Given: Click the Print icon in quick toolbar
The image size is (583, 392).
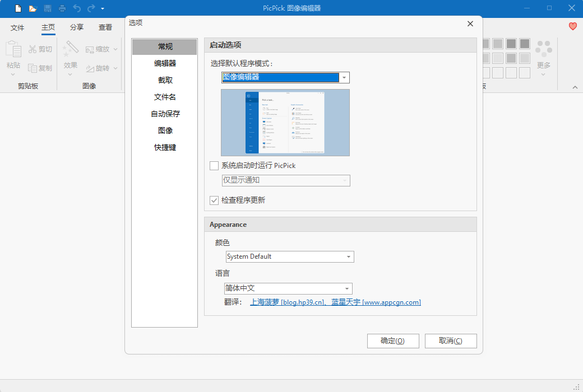Looking at the screenshot, I should tap(62, 8).
